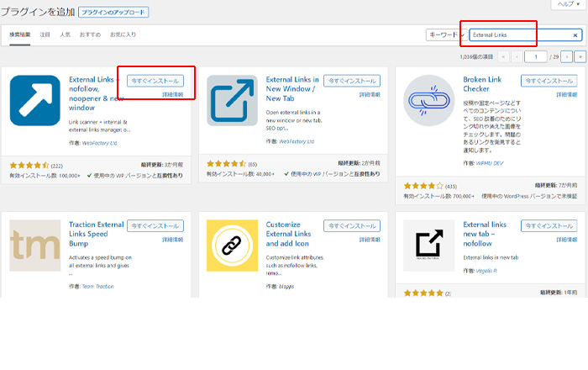Open WPMU DEV author link

(x=490, y=163)
